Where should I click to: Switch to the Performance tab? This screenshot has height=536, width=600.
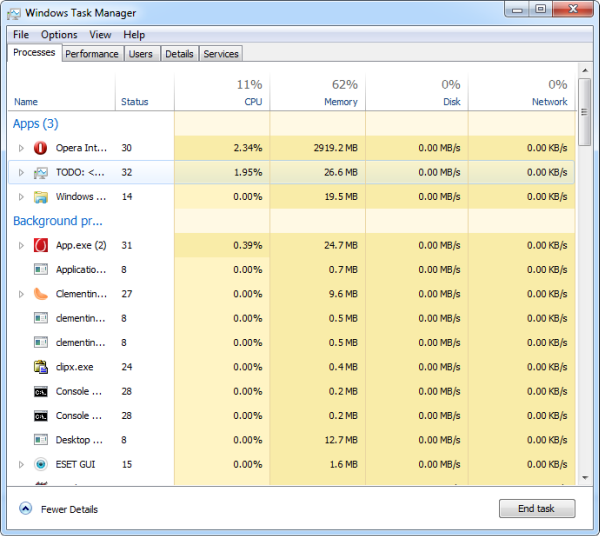[x=92, y=54]
